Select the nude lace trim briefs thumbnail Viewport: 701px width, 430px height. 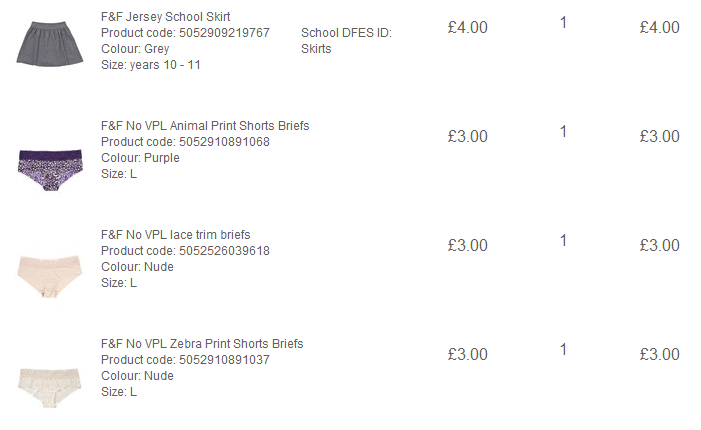[50, 275]
